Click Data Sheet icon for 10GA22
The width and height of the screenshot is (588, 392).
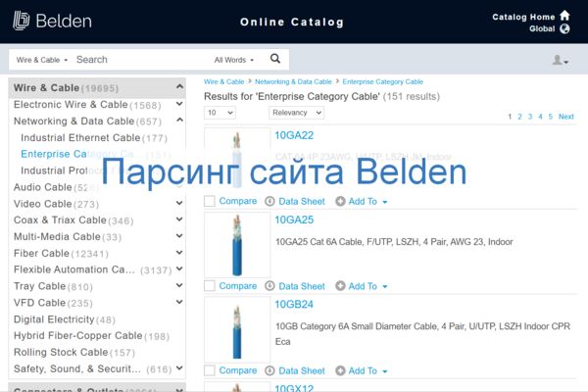click(269, 202)
